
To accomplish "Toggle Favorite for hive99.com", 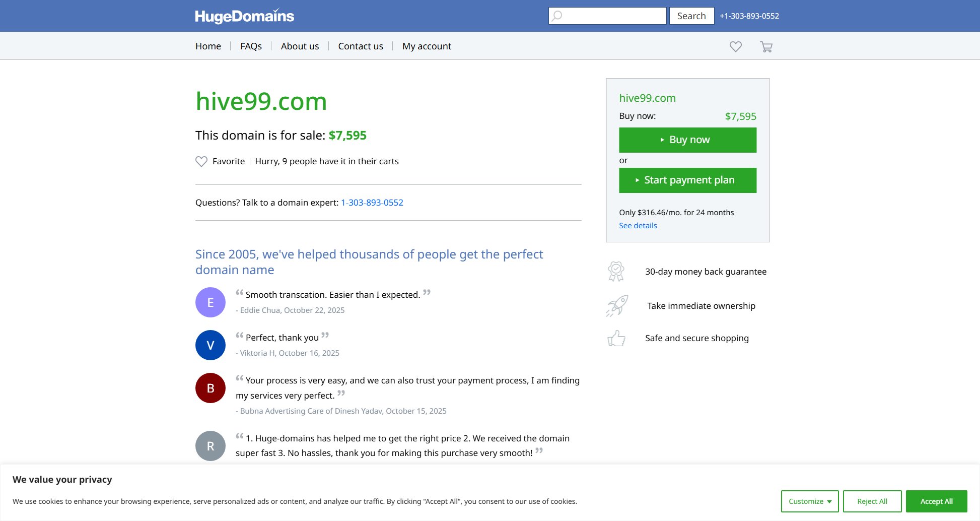I will point(220,161).
